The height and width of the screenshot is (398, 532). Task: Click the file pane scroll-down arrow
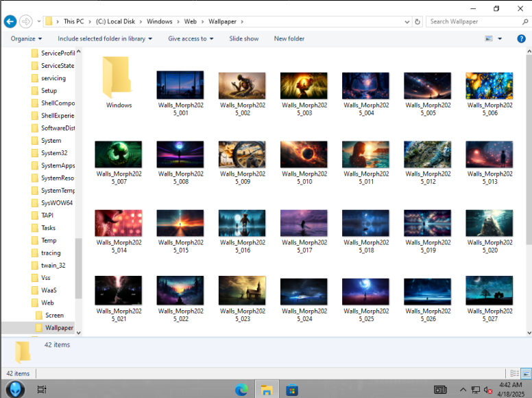point(529,333)
